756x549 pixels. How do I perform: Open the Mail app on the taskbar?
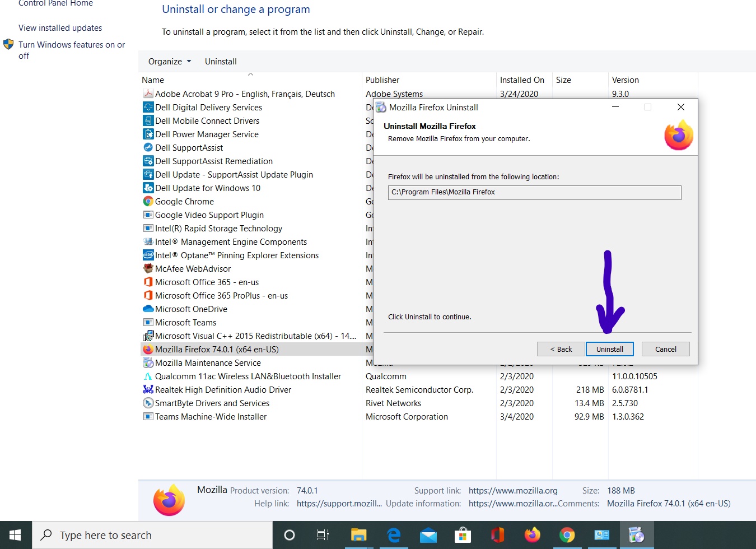[x=428, y=535]
